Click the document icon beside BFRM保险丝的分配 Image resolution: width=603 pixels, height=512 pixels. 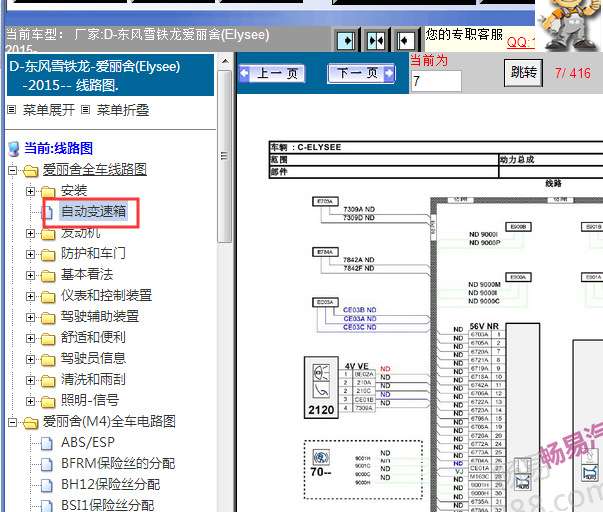[47, 464]
